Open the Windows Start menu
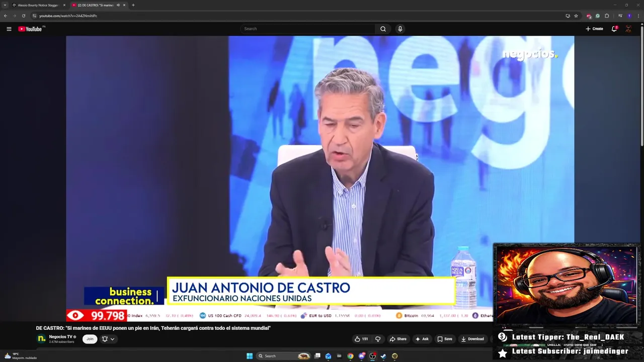 250,356
